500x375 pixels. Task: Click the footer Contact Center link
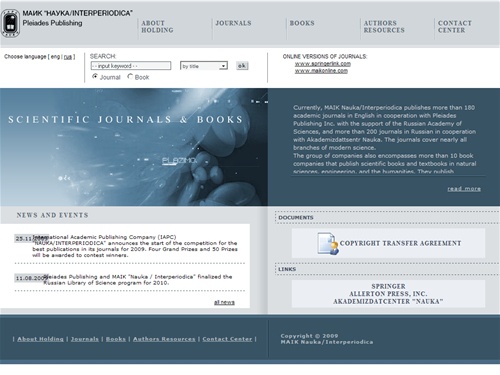point(227,339)
